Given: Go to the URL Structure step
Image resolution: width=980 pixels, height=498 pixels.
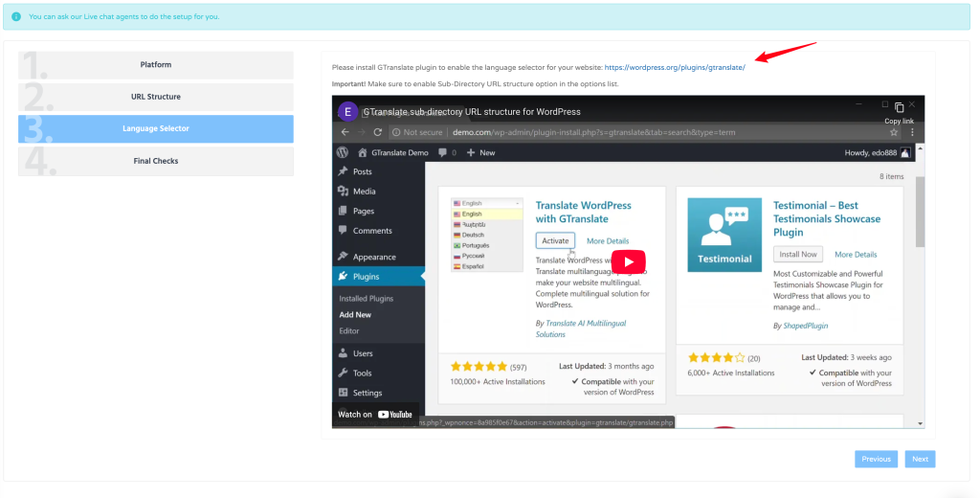Looking at the screenshot, I should coord(156,97).
